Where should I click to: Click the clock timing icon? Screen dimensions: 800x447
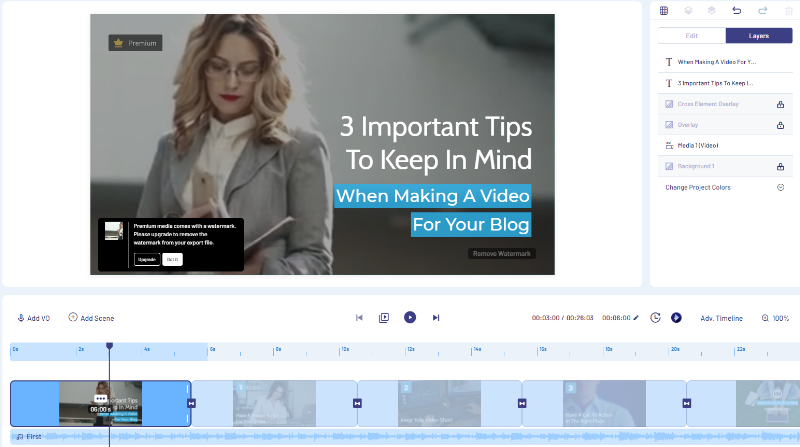[656, 317]
